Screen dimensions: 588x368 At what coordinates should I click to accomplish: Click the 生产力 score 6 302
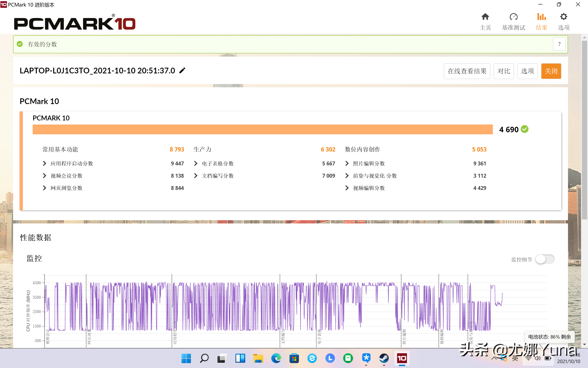point(328,149)
